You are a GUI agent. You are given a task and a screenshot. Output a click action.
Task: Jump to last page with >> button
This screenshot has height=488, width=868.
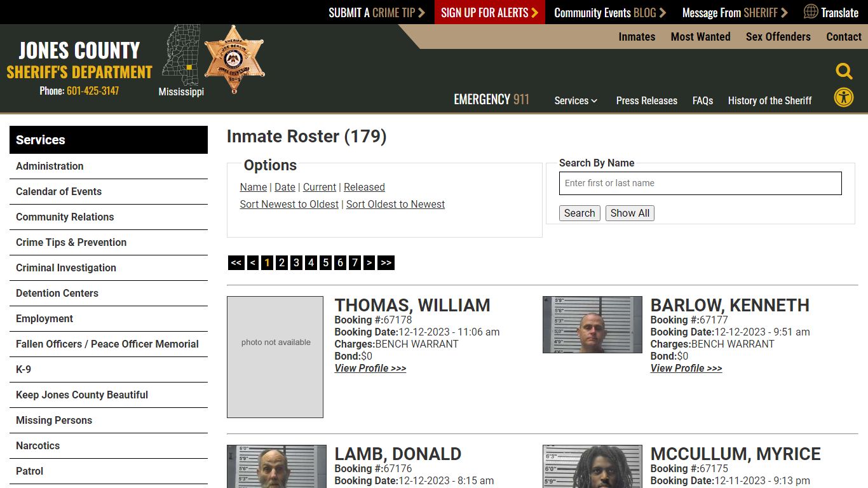[386, 262]
